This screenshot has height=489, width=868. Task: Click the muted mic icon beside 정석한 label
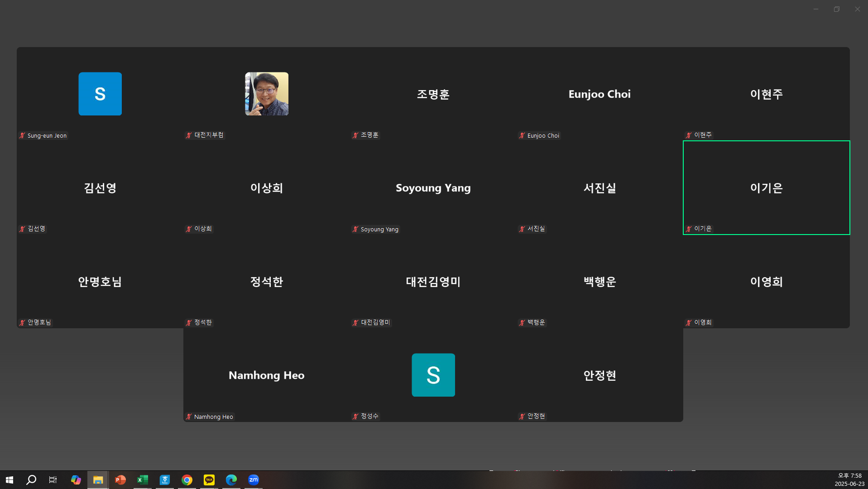(x=189, y=322)
